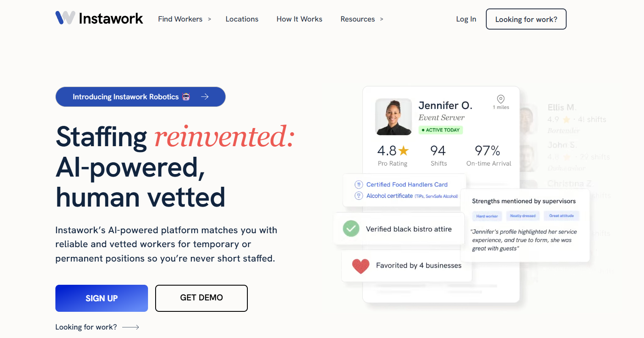Click the red heart Favorited icon

[x=361, y=266]
